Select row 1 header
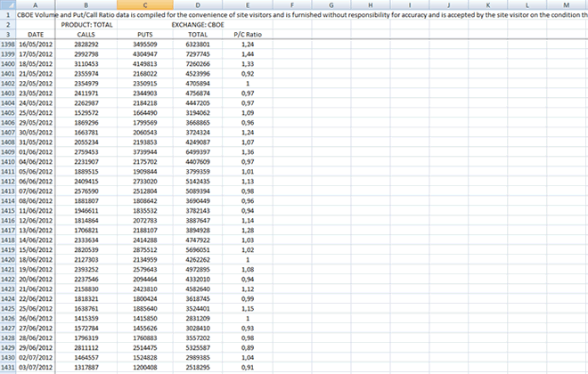 coord(8,15)
